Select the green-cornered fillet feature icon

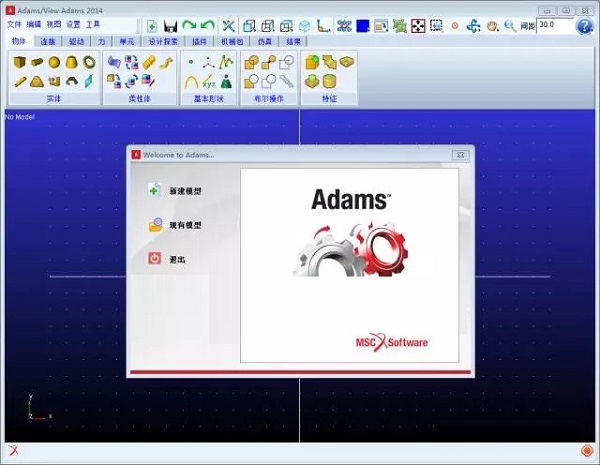(312, 62)
